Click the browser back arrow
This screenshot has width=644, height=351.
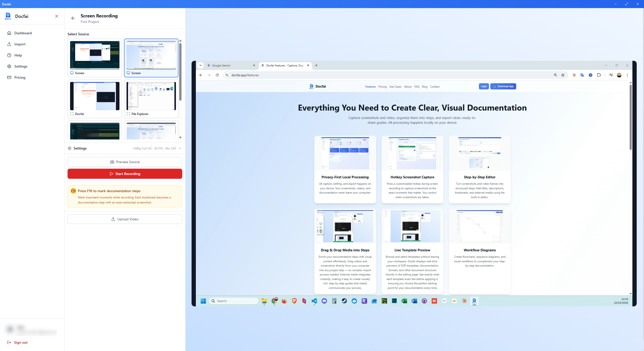(201, 75)
